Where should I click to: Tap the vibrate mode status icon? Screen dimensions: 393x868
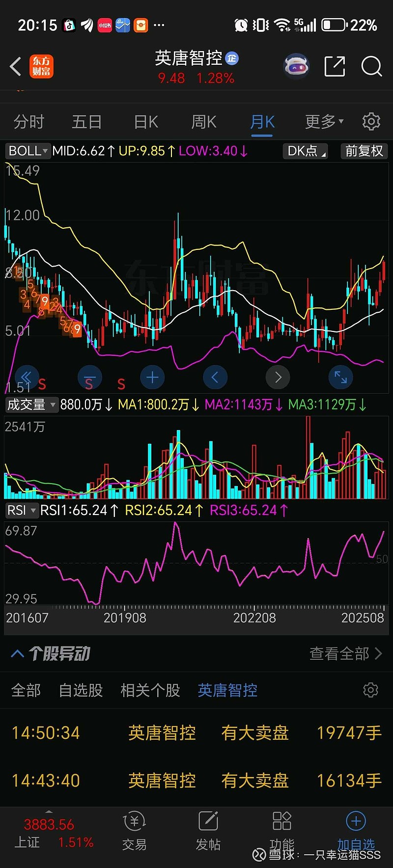(x=261, y=25)
